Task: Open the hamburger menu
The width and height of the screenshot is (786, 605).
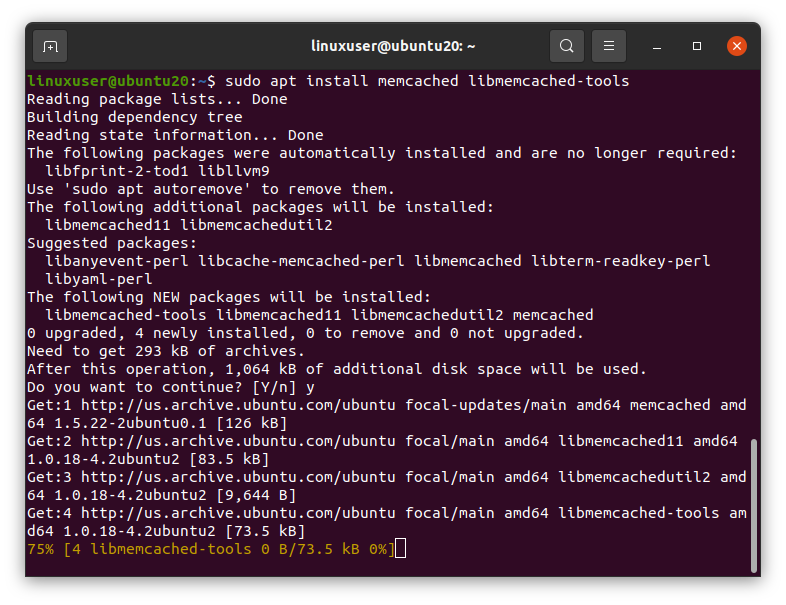Action: tap(609, 46)
